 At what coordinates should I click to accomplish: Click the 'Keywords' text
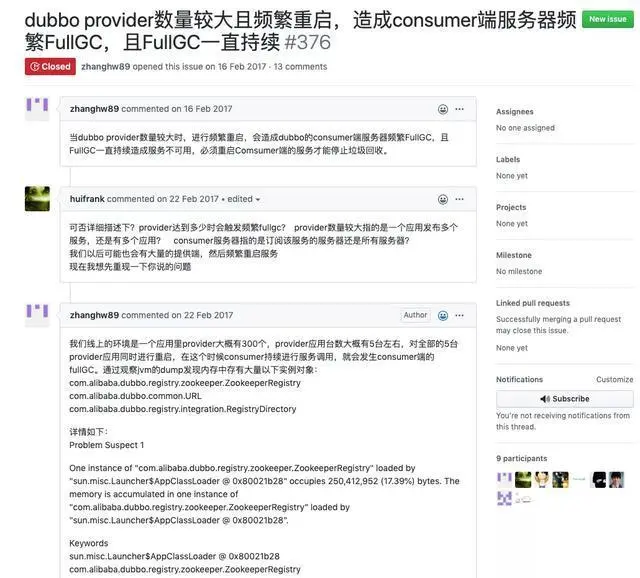[89, 543]
